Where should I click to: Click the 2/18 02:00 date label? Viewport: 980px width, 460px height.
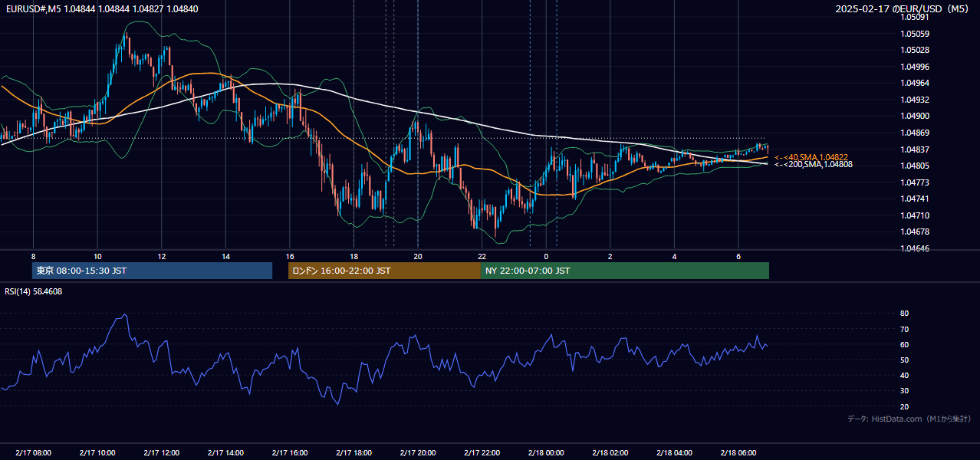click(610, 453)
